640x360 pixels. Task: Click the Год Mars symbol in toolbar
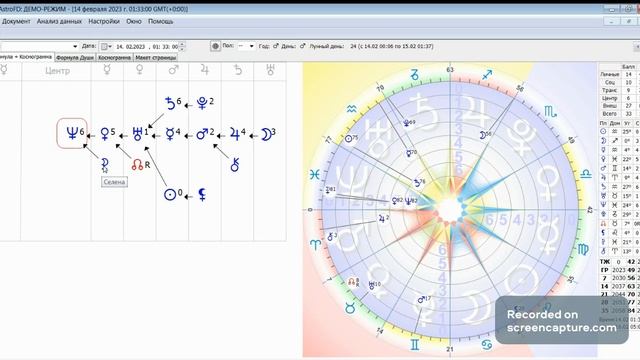[x=276, y=46]
